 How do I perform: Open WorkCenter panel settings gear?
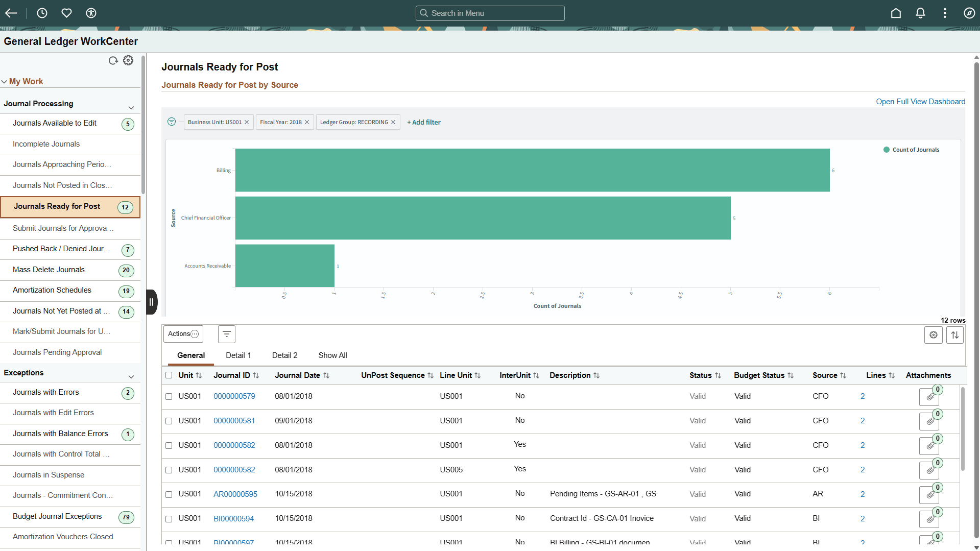click(x=128, y=60)
